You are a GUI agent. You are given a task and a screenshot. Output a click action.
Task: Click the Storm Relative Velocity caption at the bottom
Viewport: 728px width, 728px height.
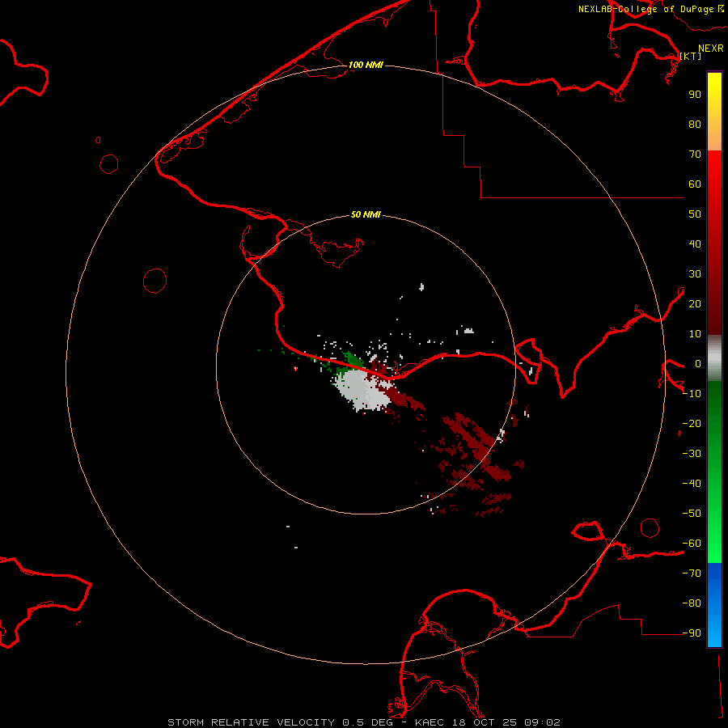(364, 722)
